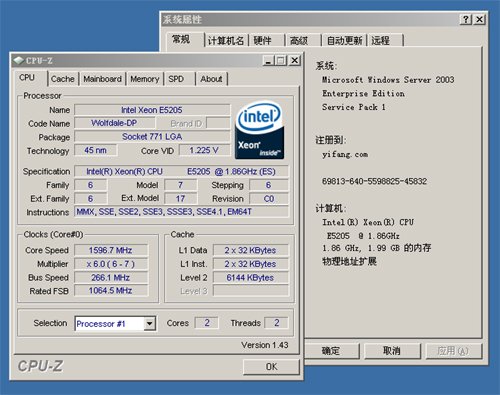
Task: Click the Instructions list MMX, SSE, SSE2
Action: point(181,212)
